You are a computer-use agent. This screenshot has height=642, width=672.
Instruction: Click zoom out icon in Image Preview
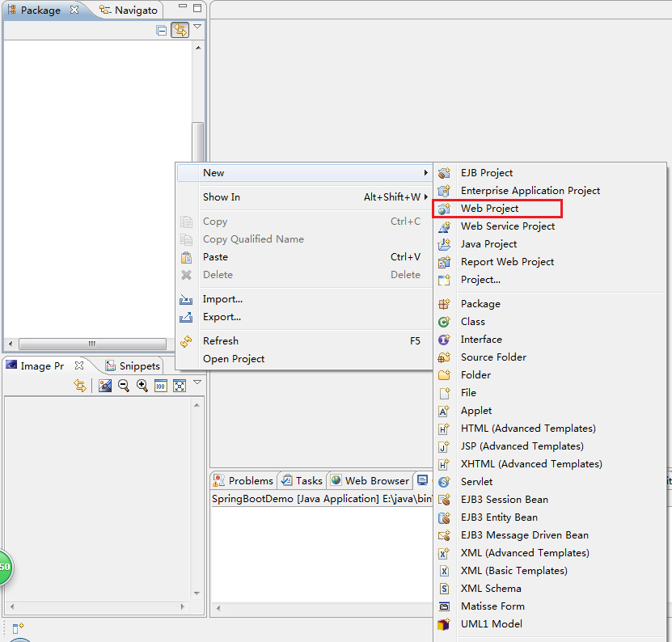(124, 386)
